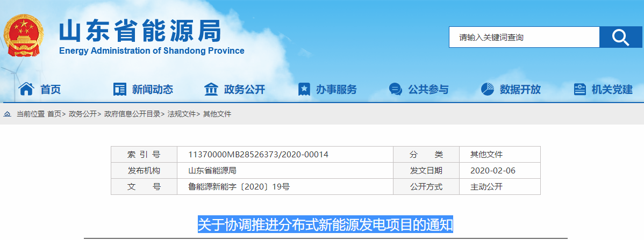Go to 首页 in the breadcrumb
Image resolution: width=644 pixels, height=240 pixels.
pos(54,114)
